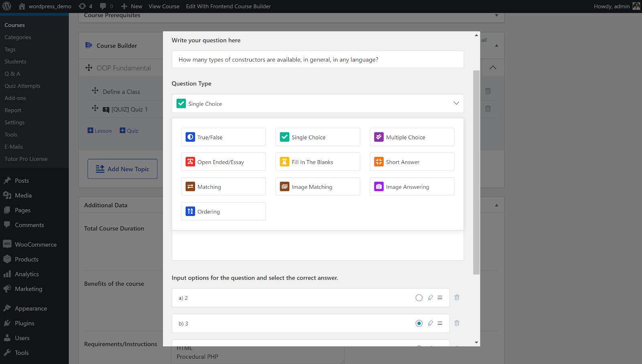Mark option a) 2 as correct answer

(x=419, y=298)
